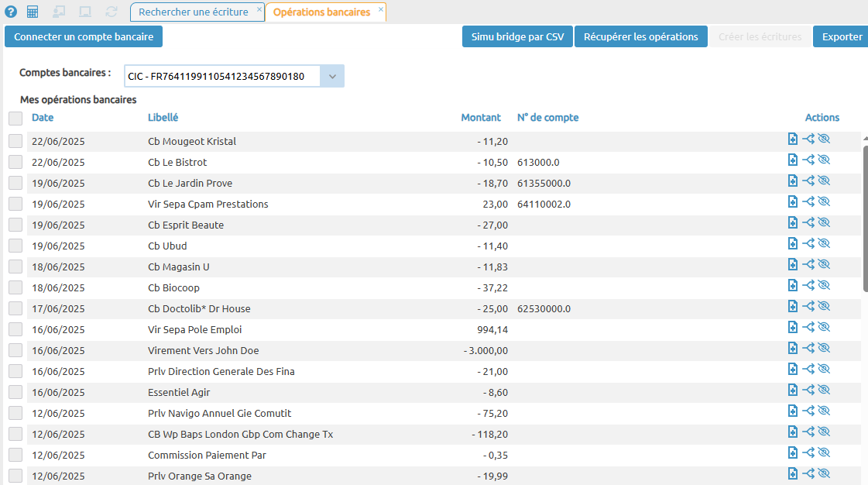Select checkbox for Vir Sepa Pole Emploi

coord(15,329)
